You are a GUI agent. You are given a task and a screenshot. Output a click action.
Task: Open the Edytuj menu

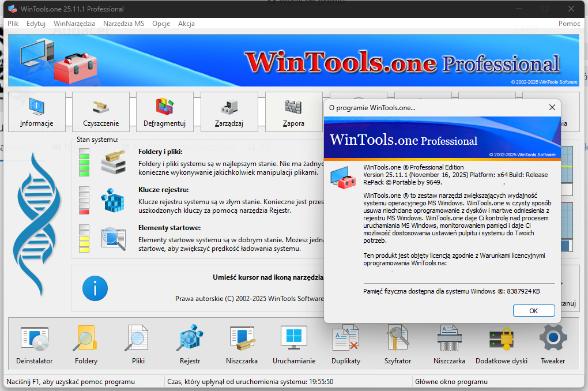pyautogui.click(x=36, y=23)
